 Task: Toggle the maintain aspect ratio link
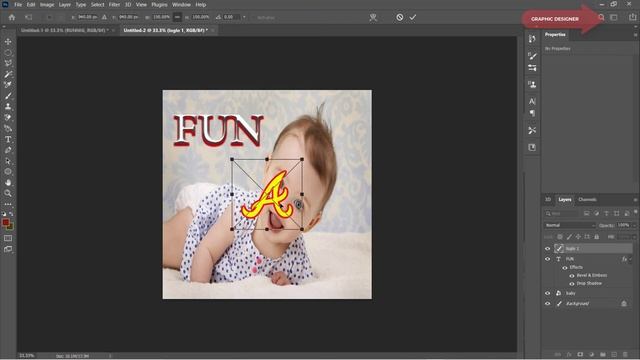point(177,17)
